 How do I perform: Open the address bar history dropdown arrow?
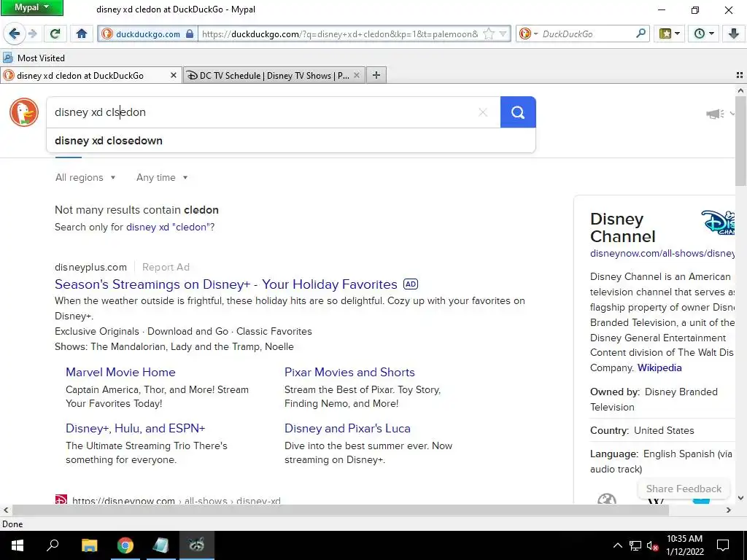coord(503,34)
